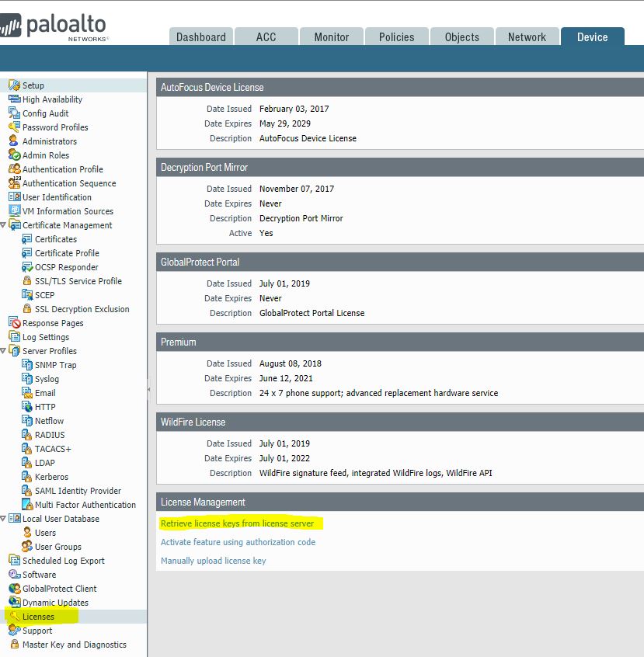The height and width of the screenshot is (657, 644).
Task: Click the Email envelope icon
Action: tap(27, 393)
